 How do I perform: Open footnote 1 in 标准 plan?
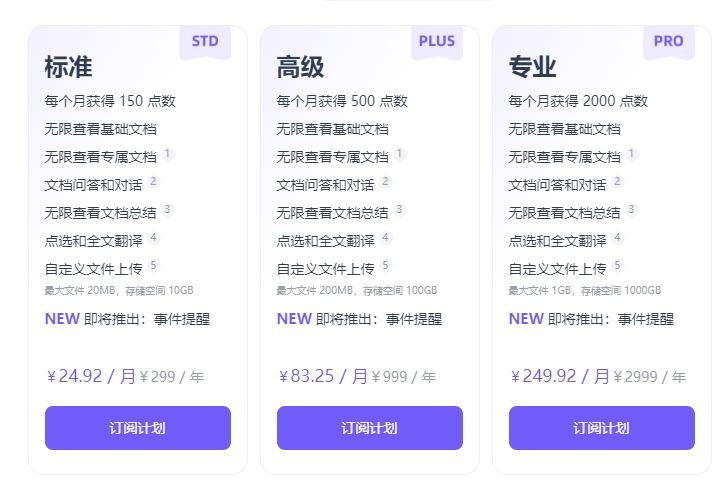click(x=167, y=154)
